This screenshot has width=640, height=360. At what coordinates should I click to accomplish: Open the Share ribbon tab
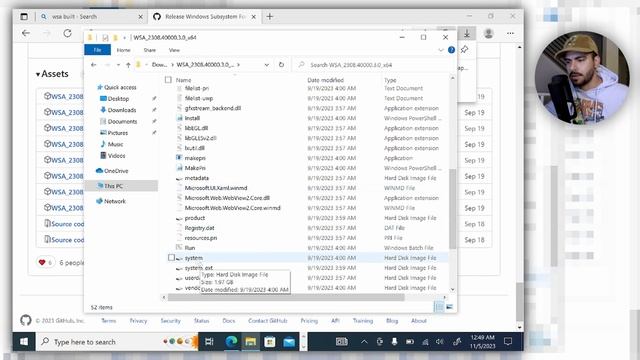150,50
